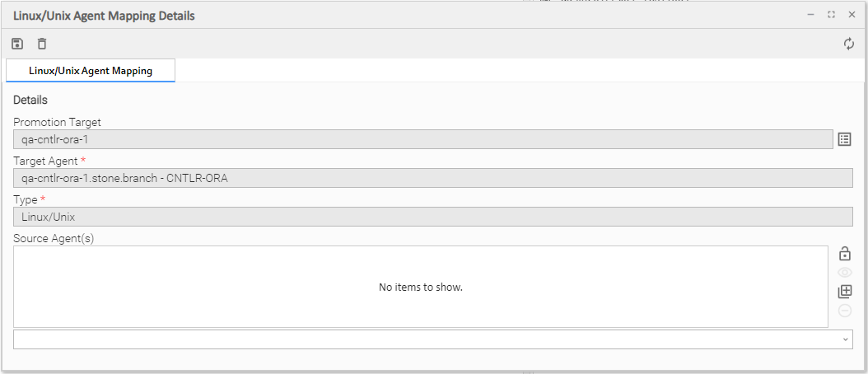The image size is (868, 374).
Task: Close the Linux/Unix Agent Mapping Details window
Action: 852,15
